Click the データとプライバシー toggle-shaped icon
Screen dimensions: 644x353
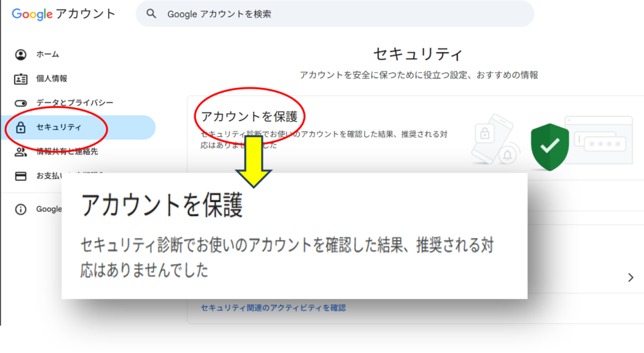[x=21, y=103]
